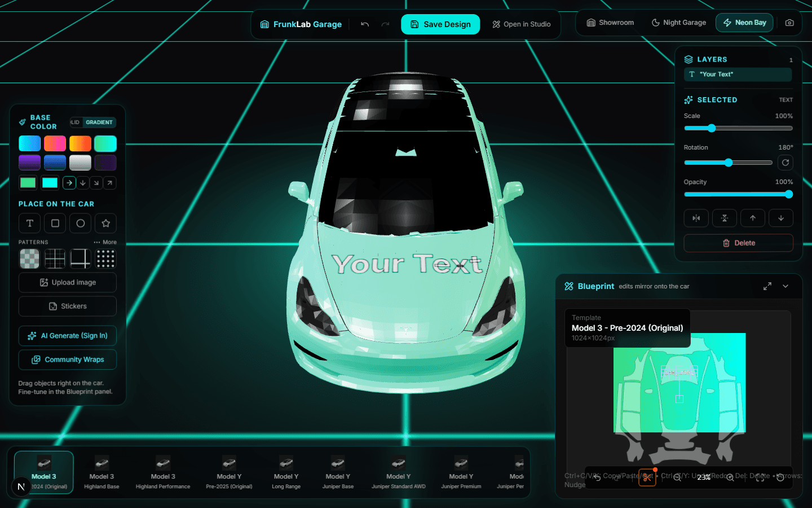Screen dimensions: 812x508
Task: Apply the dotted pattern
Action: click(x=106, y=259)
